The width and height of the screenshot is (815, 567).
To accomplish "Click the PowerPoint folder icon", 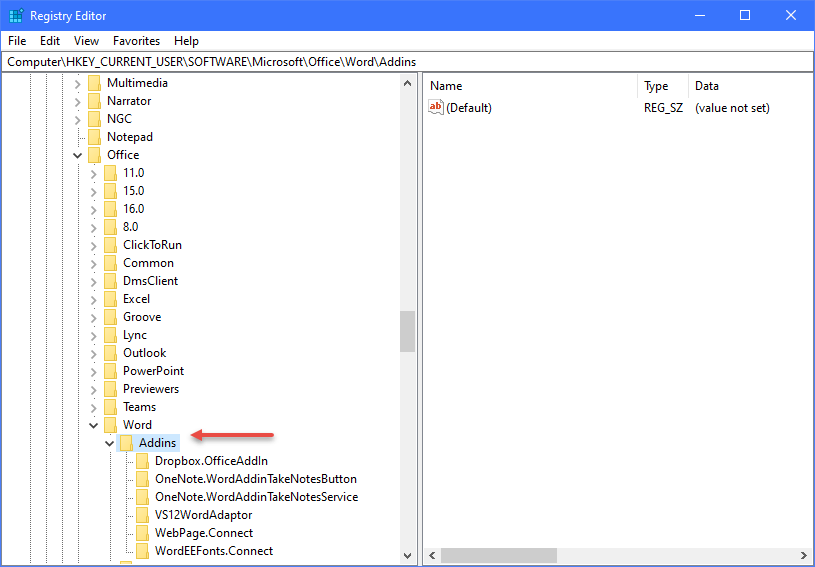I will coord(110,371).
